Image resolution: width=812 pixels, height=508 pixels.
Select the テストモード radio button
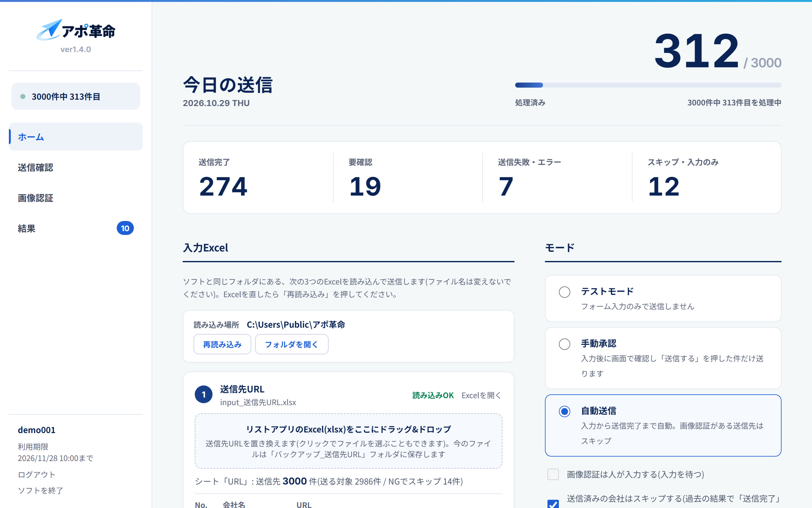pos(564,292)
